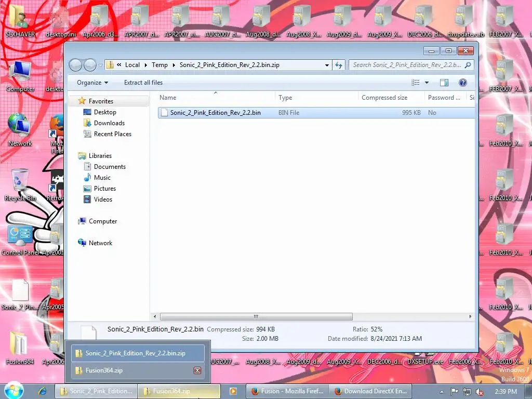Click the network tray icon
Screen dimensions: 532x399
click(467, 392)
